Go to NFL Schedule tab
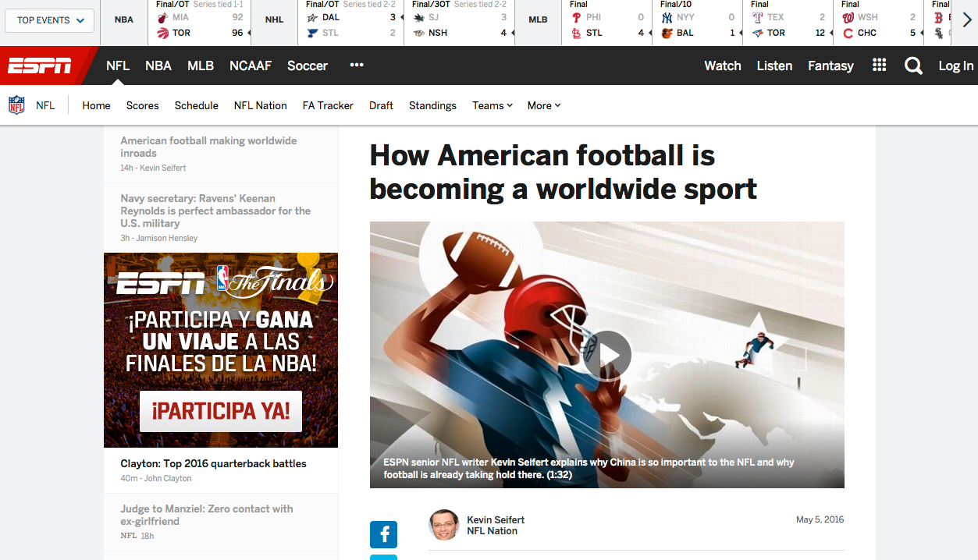978x560 pixels. pyautogui.click(x=197, y=105)
